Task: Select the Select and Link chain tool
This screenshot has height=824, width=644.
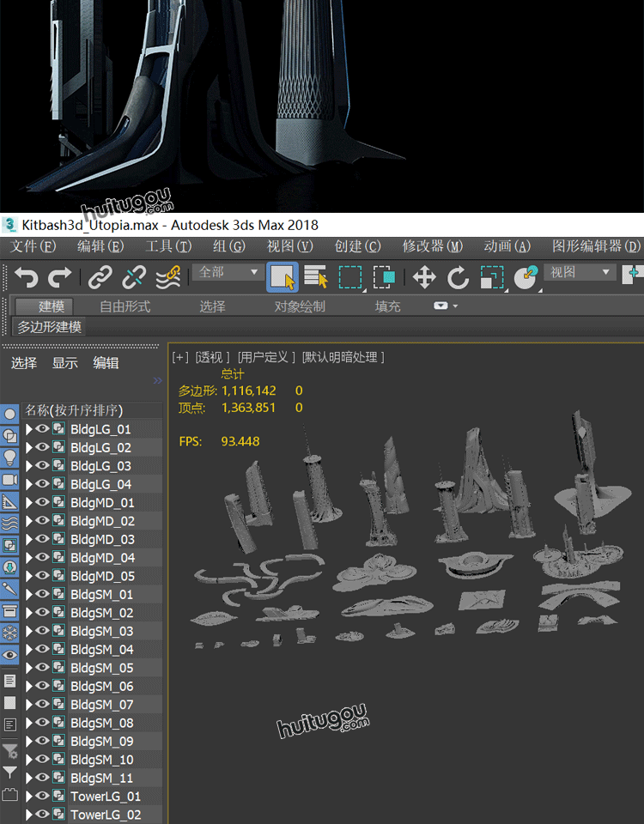Action: click(x=100, y=276)
